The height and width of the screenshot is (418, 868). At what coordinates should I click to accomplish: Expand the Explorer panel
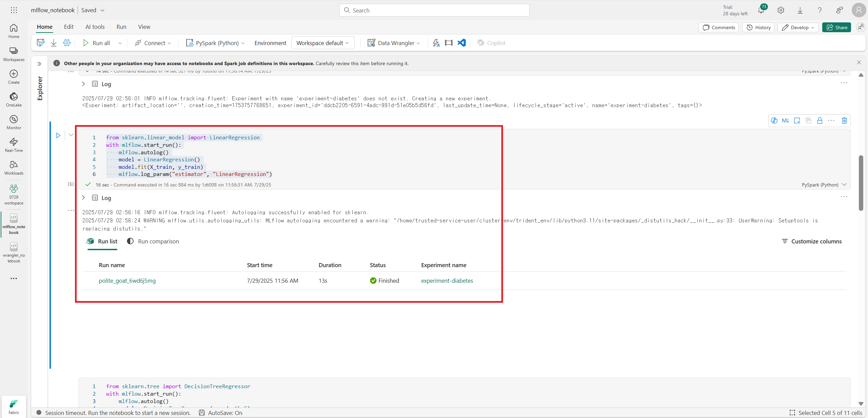pyautogui.click(x=39, y=64)
